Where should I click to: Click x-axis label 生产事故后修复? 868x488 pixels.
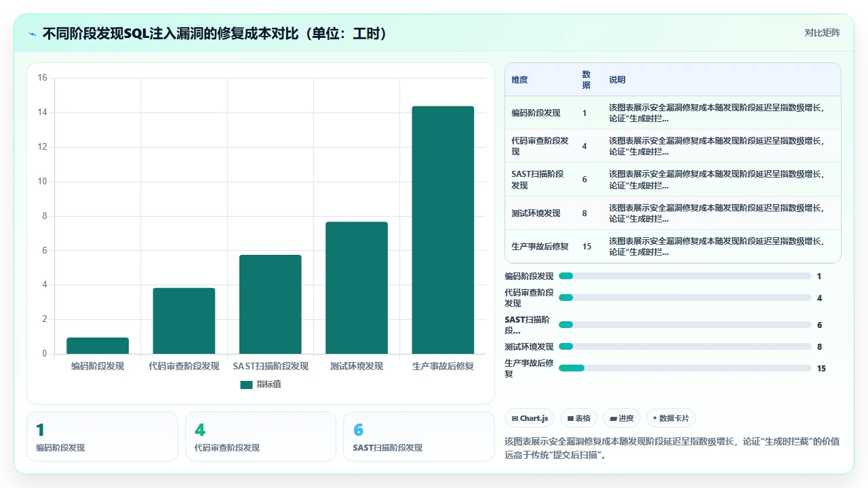coord(443,366)
